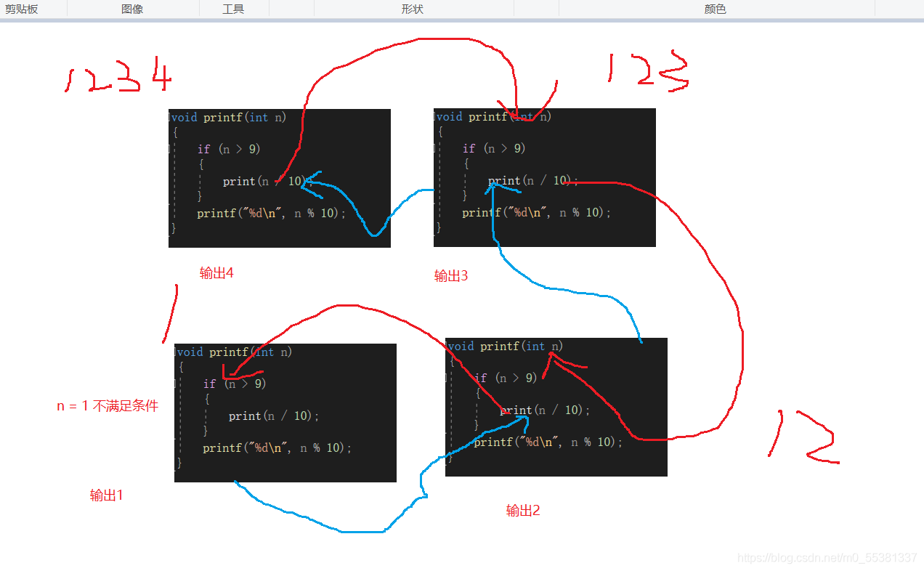The width and height of the screenshot is (924, 571).
Task: Click the 颜色 ribbon group label
Action: [x=716, y=9]
